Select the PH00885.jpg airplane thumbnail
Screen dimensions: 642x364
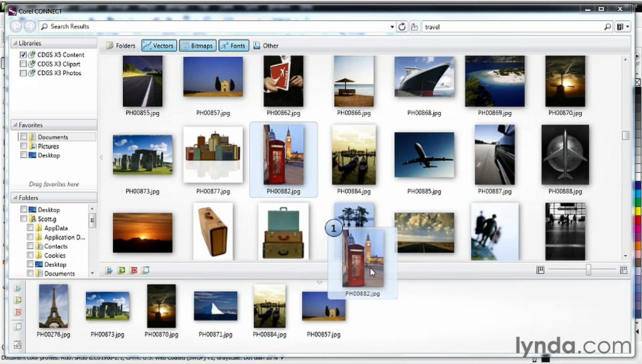click(x=424, y=156)
